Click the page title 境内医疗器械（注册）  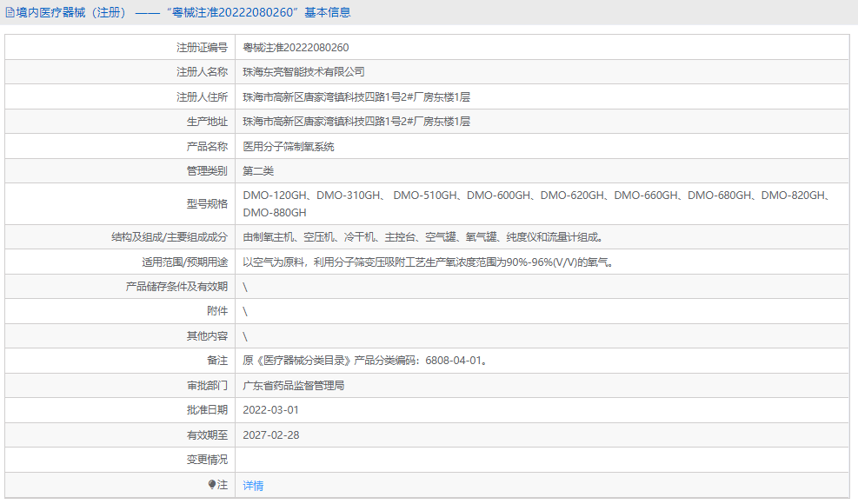(x=73, y=12)
